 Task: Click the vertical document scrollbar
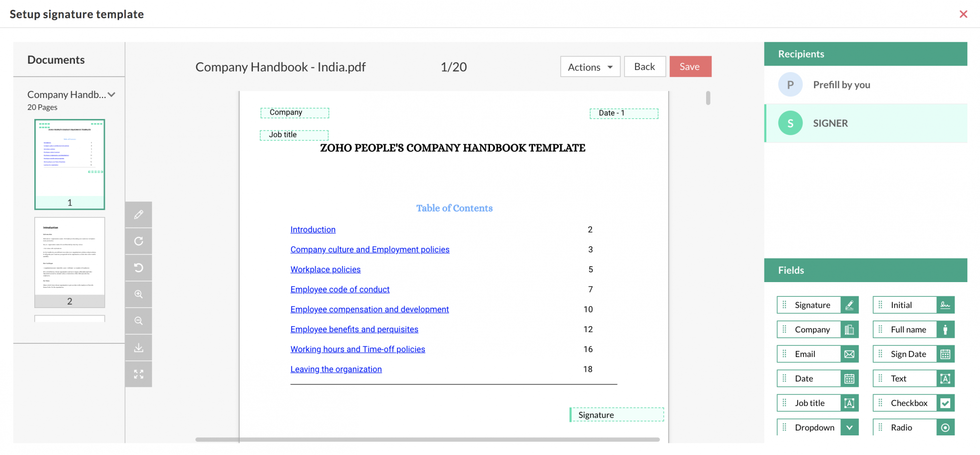708,98
